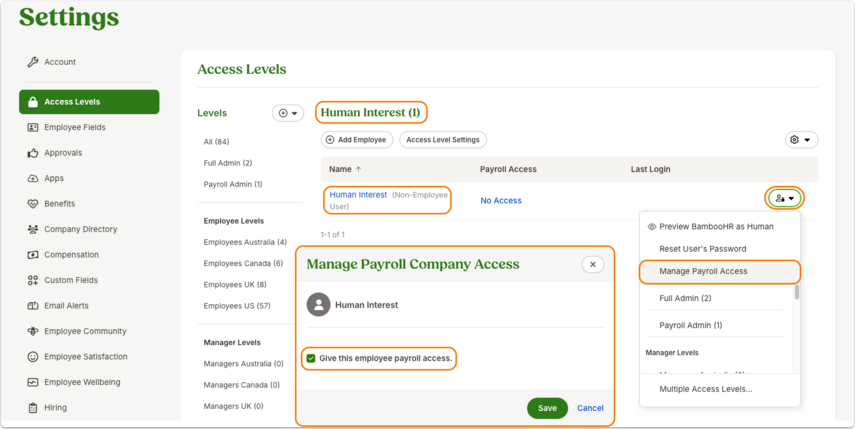Click the Benefits heart icon
This screenshot has height=429, width=855.
33,204
